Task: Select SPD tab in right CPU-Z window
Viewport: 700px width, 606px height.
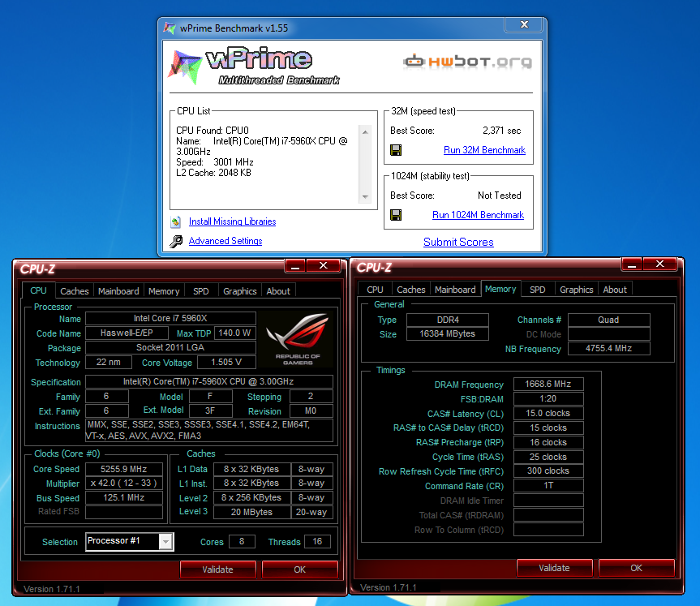Action: [538, 290]
